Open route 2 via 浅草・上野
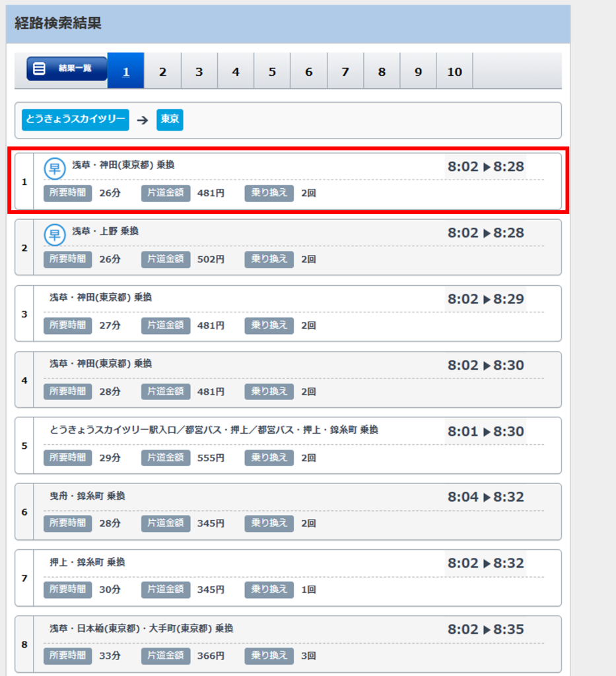The image size is (616, 676). click(288, 247)
